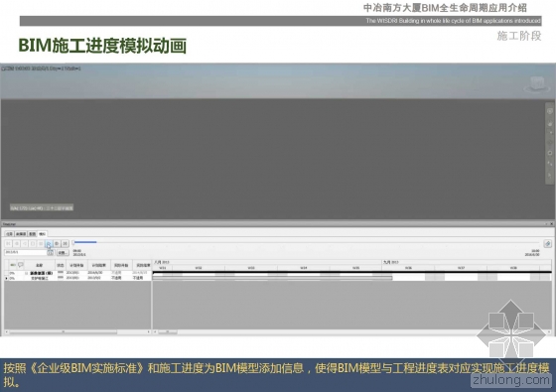
Task: Select the second task row in the table
Action: click(77, 278)
